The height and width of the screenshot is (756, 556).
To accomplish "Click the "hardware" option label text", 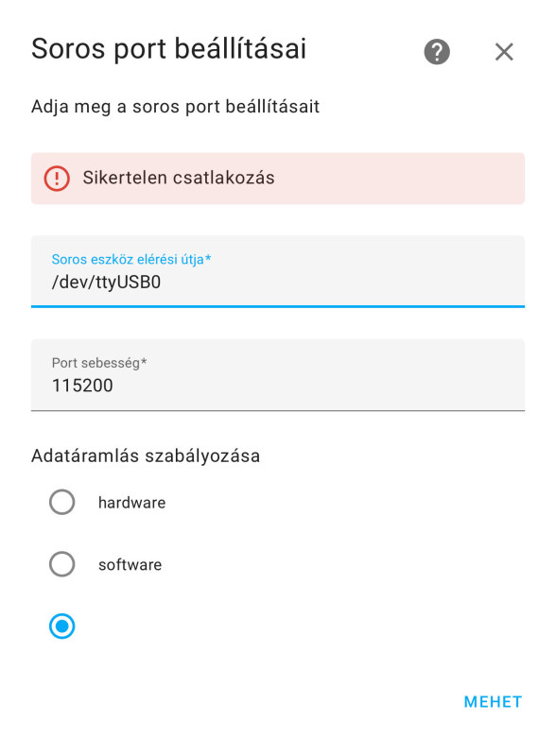I will [x=131, y=503].
